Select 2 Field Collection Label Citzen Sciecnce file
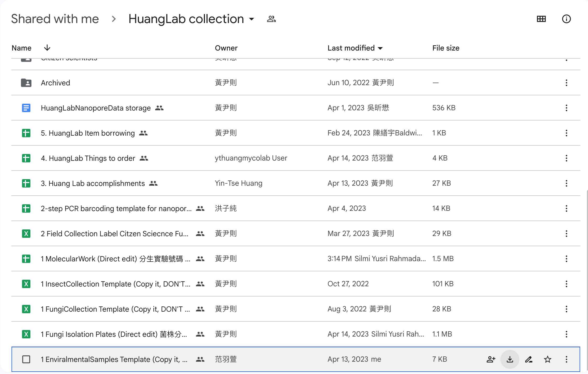Screen dimensions: 588x374 click(115, 234)
